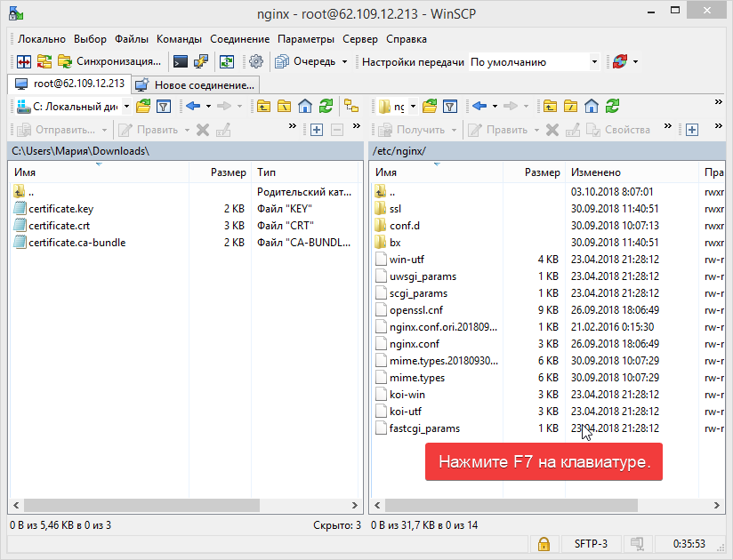This screenshot has width=733, height=560.
Task: Expand the local drive C: dropdown
Action: pos(126,107)
